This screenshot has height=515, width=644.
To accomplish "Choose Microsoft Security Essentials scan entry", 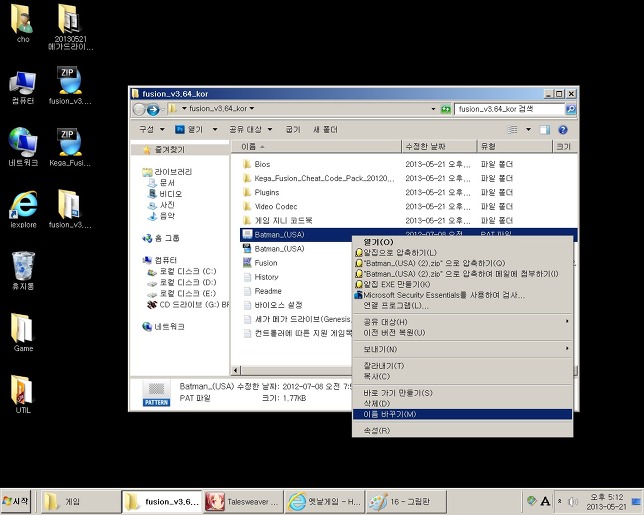I will (462, 295).
